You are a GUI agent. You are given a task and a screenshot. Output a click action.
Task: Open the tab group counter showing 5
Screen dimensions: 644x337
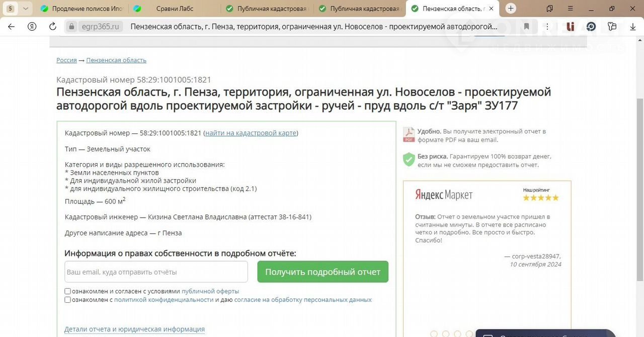[10, 9]
